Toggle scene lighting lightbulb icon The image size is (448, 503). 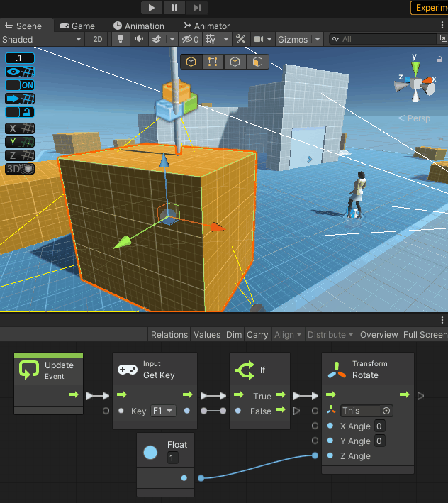[x=121, y=39]
